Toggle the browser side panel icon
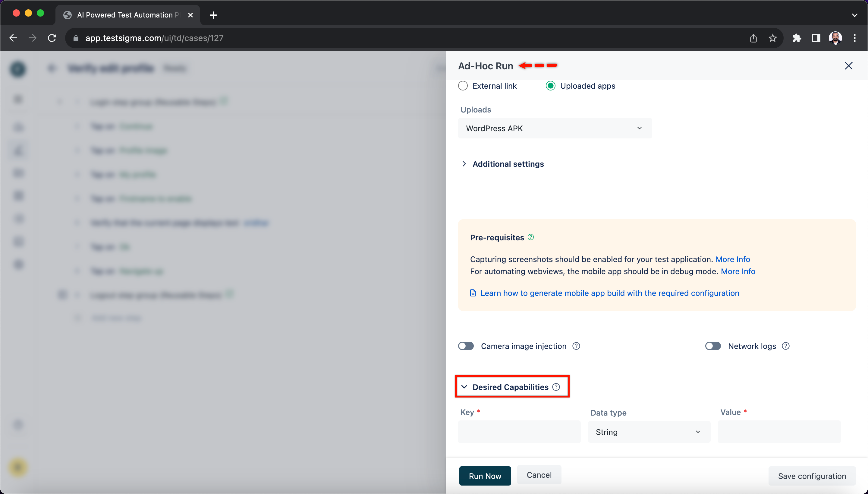Viewport: 868px width, 494px height. click(x=816, y=38)
